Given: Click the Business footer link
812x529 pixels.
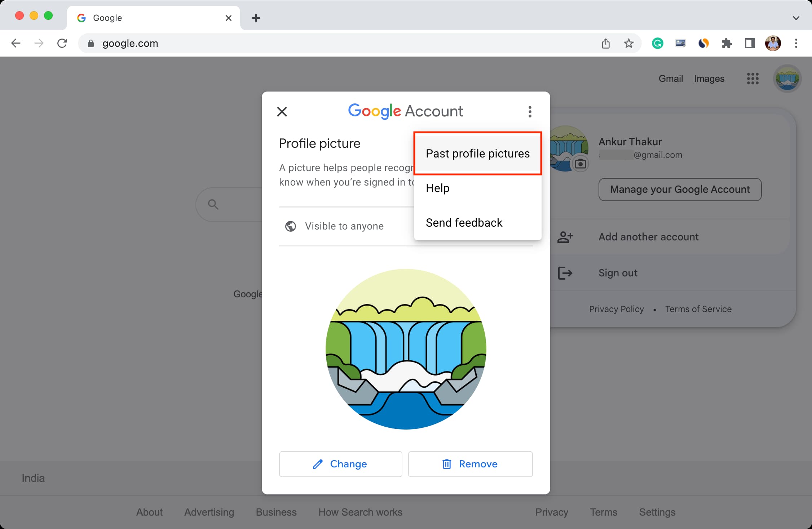Looking at the screenshot, I should point(276,512).
